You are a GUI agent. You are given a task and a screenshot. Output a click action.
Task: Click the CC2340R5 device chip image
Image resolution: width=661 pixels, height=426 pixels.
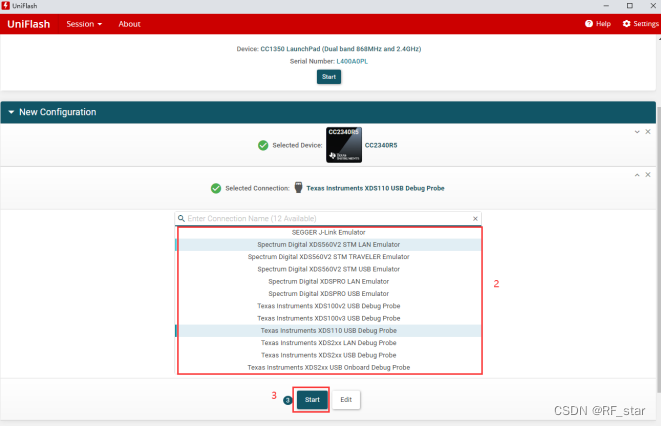click(344, 145)
